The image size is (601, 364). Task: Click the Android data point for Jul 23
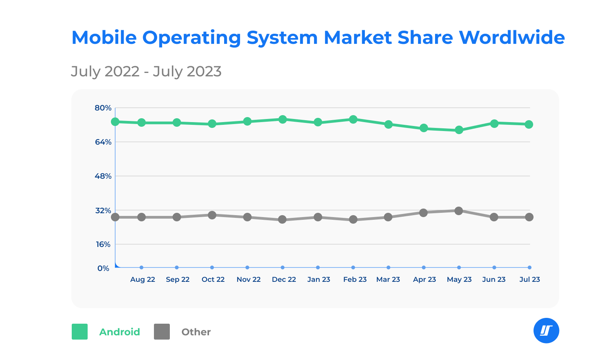click(529, 124)
